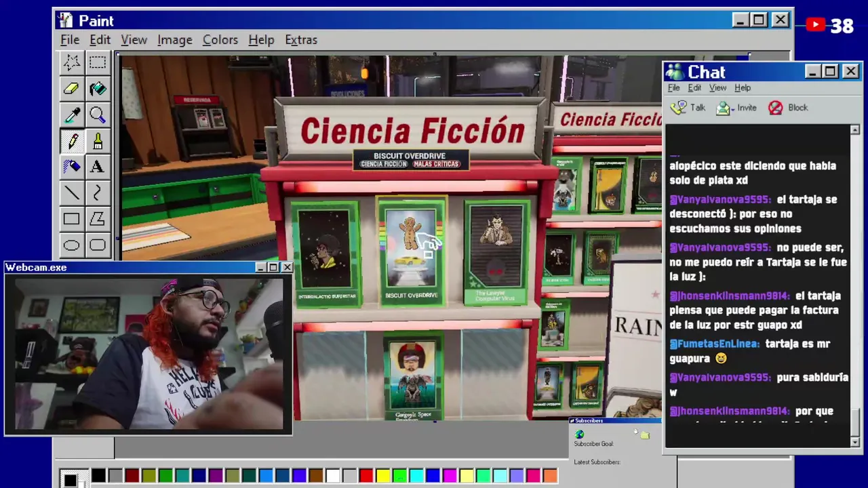Open the Chat window Edit menu

(x=694, y=87)
